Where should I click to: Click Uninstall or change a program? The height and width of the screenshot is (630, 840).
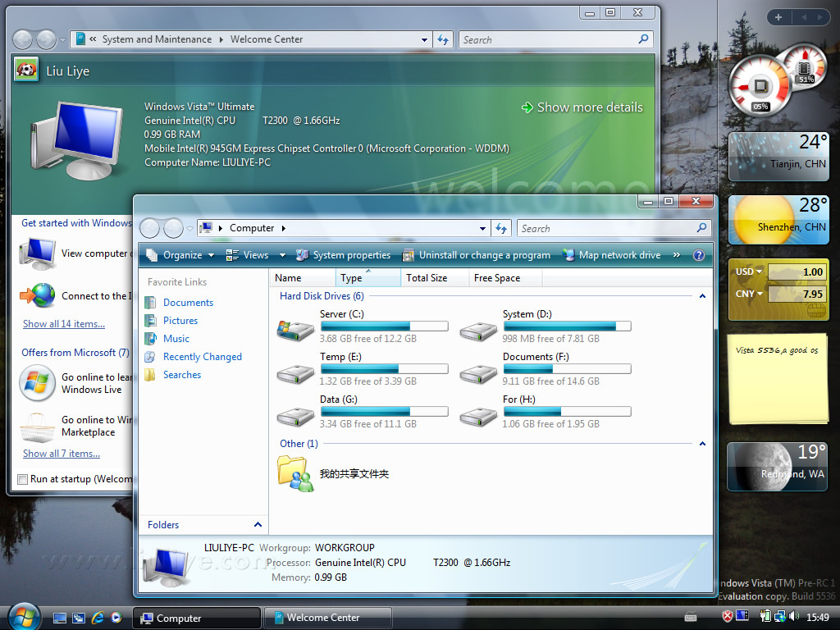[x=477, y=256]
